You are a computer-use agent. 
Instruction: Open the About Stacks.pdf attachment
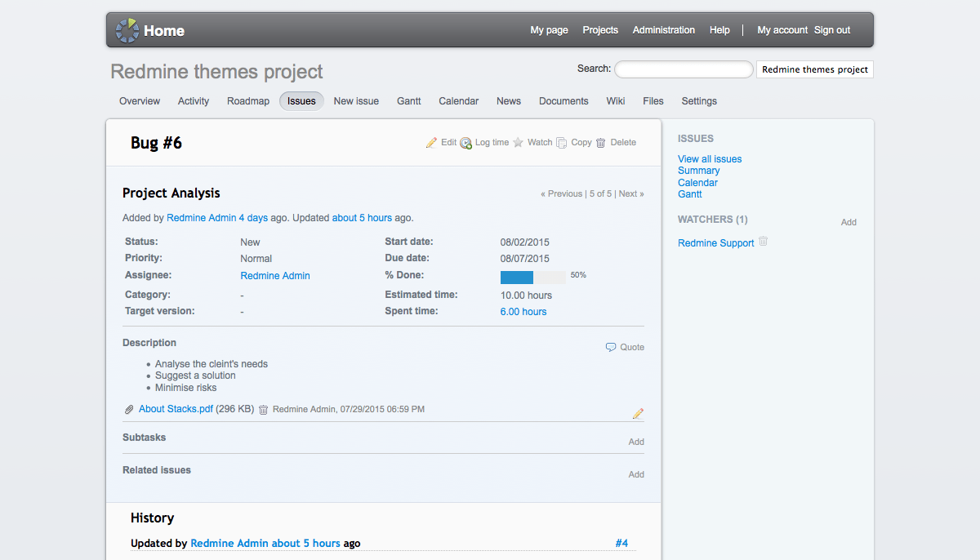click(176, 409)
